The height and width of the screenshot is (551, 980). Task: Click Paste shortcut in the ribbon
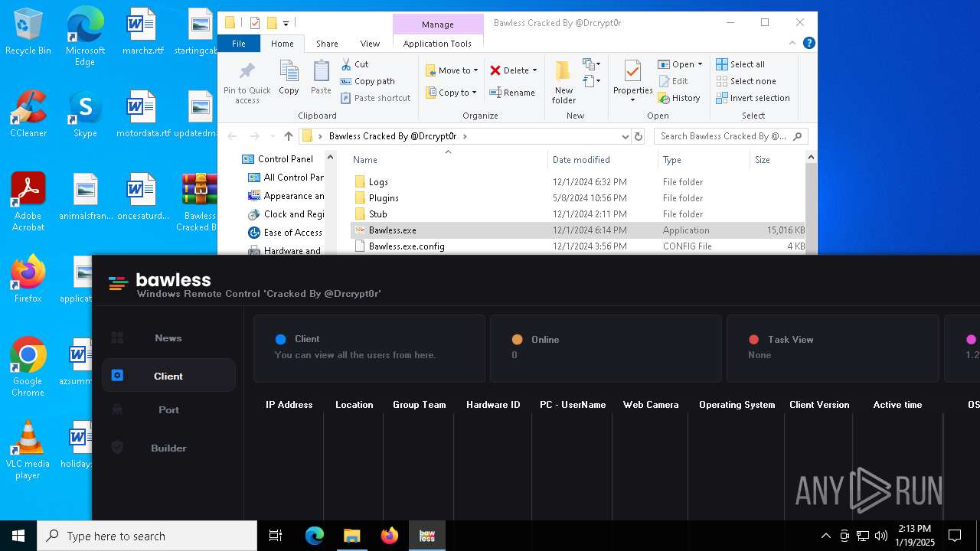tap(375, 98)
